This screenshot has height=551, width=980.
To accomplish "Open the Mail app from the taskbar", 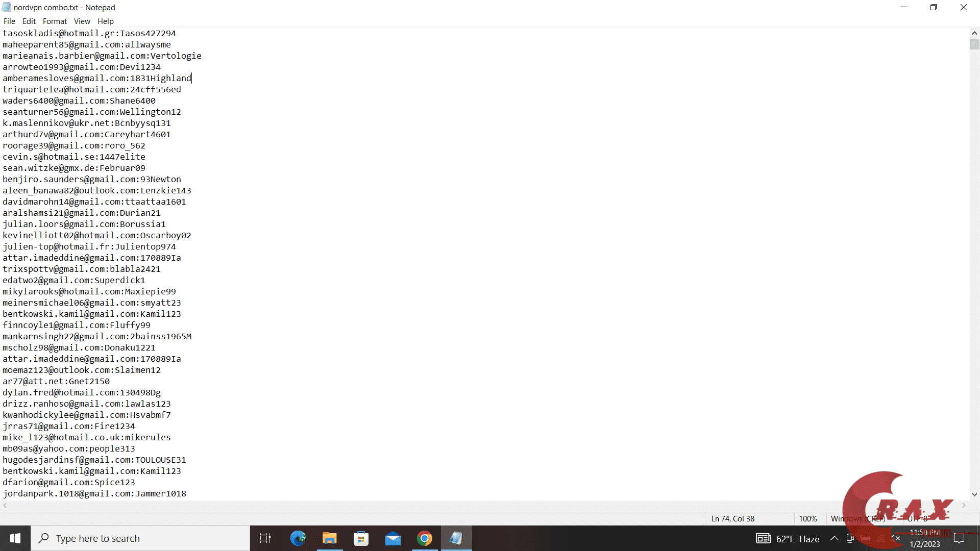I will (393, 538).
